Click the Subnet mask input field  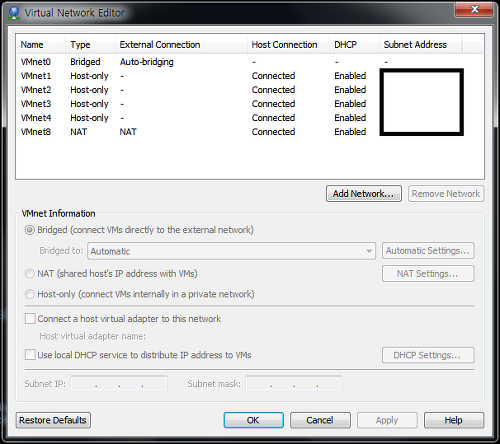[x=294, y=383]
